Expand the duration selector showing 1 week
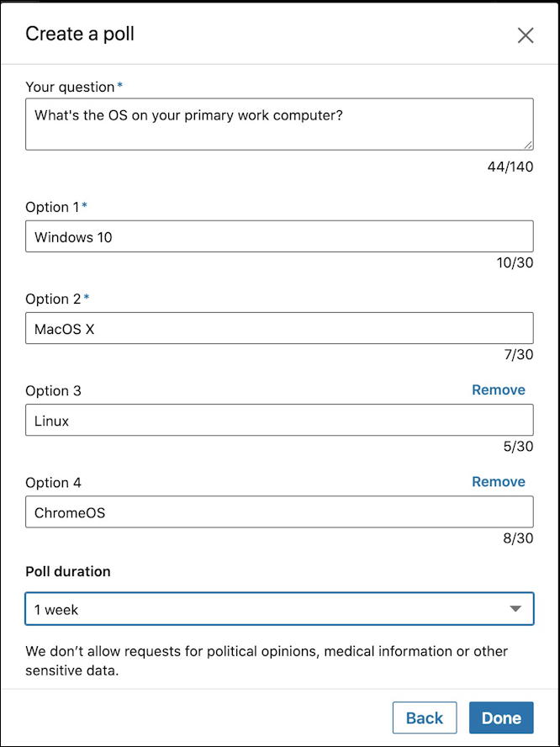 [279, 608]
